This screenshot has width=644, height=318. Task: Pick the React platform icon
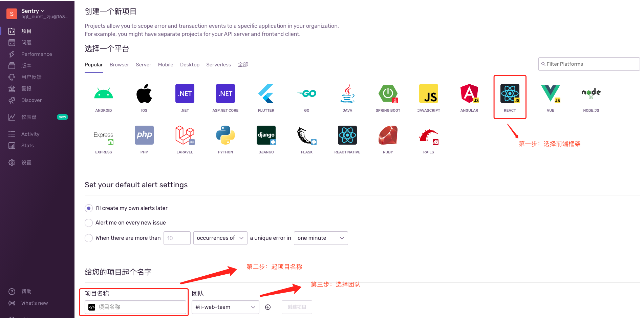(x=510, y=93)
